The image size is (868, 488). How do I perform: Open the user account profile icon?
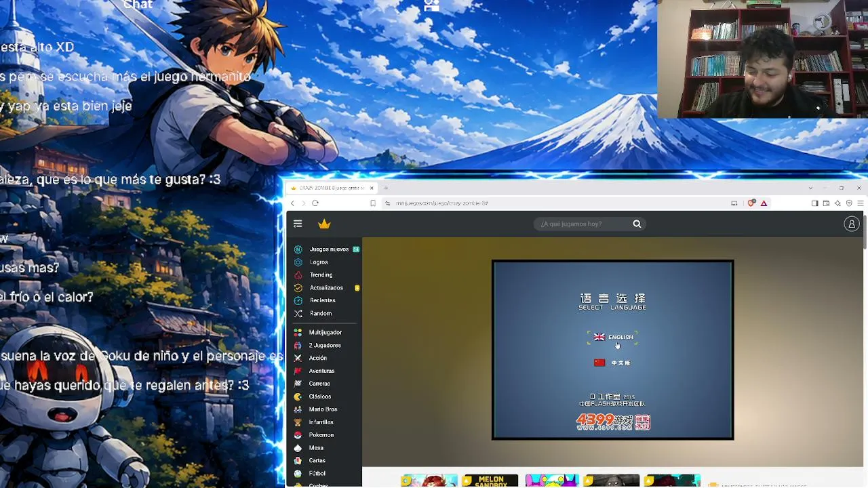tap(852, 224)
